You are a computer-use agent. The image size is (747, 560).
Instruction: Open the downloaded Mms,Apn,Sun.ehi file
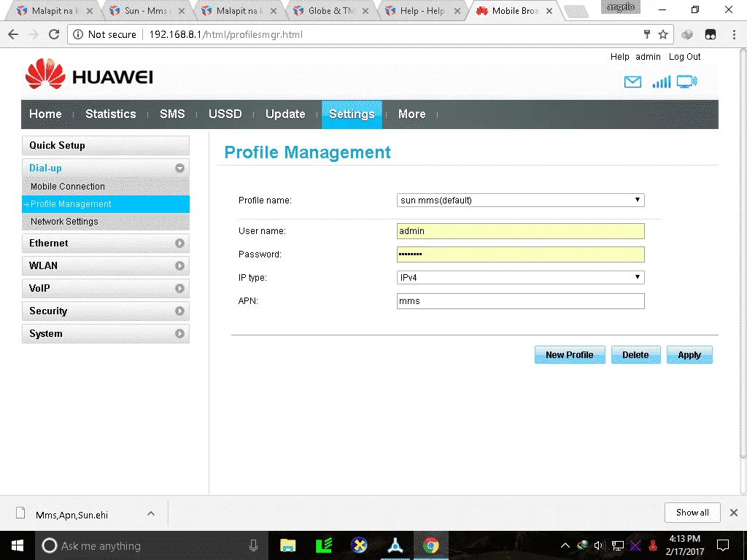pyautogui.click(x=71, y=515)
